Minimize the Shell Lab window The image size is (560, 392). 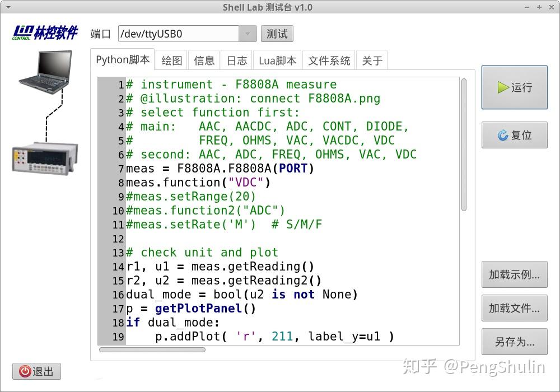(x=527, y=7)
